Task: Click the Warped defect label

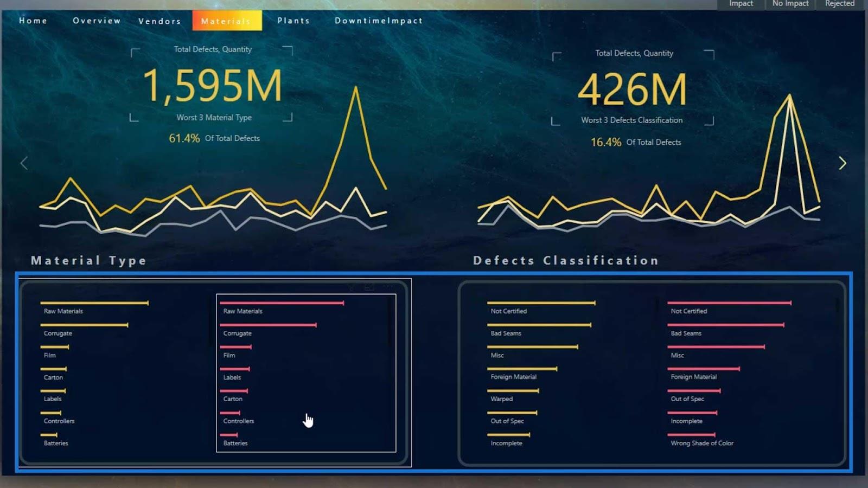Action: (502, 399)
